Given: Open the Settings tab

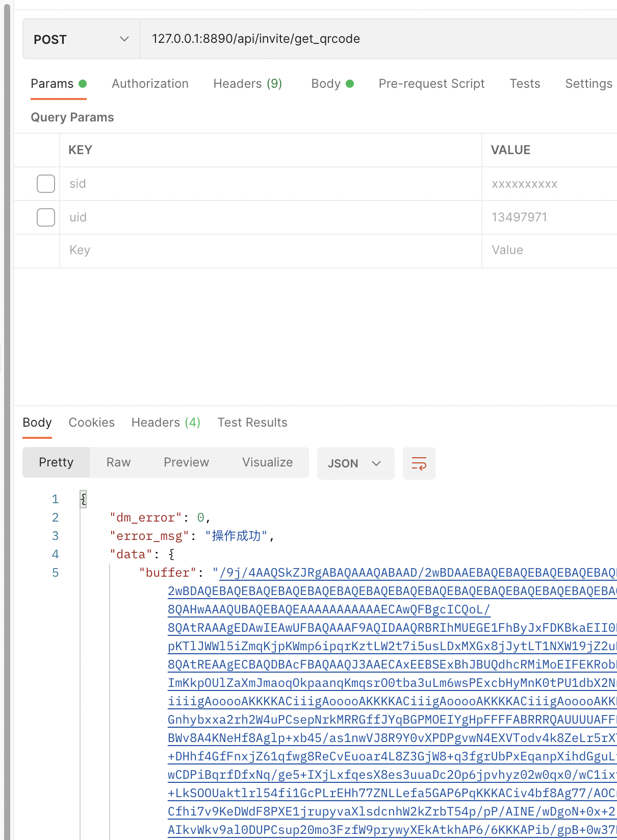Looking at the screenshot, I should point(588,84).
